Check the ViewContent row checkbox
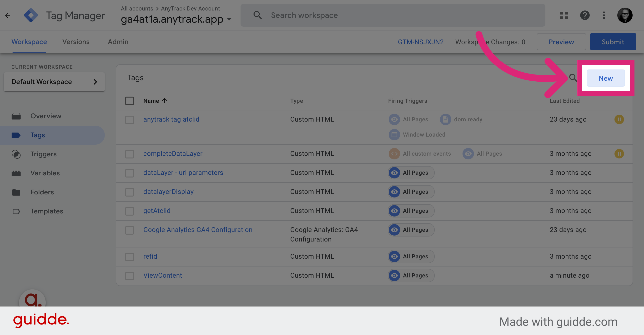This screenshot has width=644, height=335. [130, 276]
